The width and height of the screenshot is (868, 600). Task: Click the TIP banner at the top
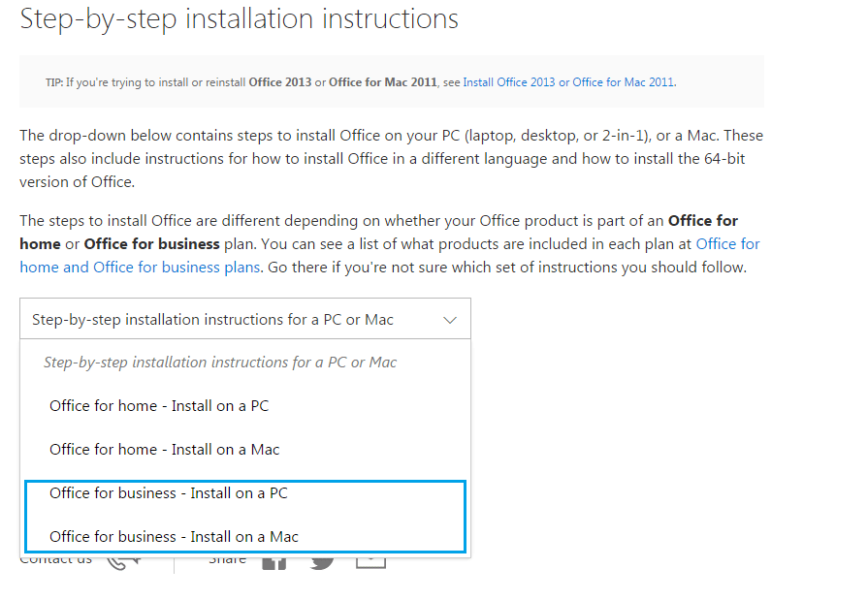pyautogui.click(x=392, y=82)
